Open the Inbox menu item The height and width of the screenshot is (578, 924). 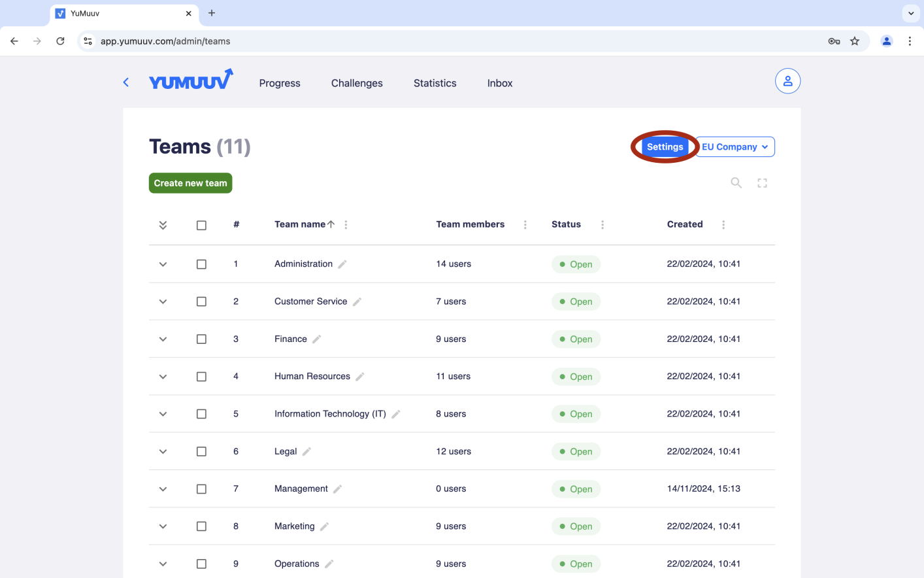point(500,83)
